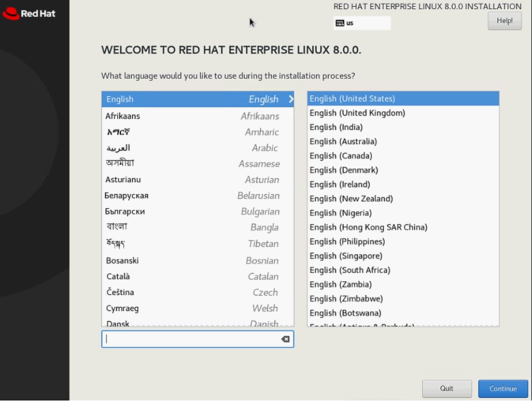Choose English (Denmark) locale
Image resolution: width=532 pixels, height=401 pixels.
coord(403,170)
